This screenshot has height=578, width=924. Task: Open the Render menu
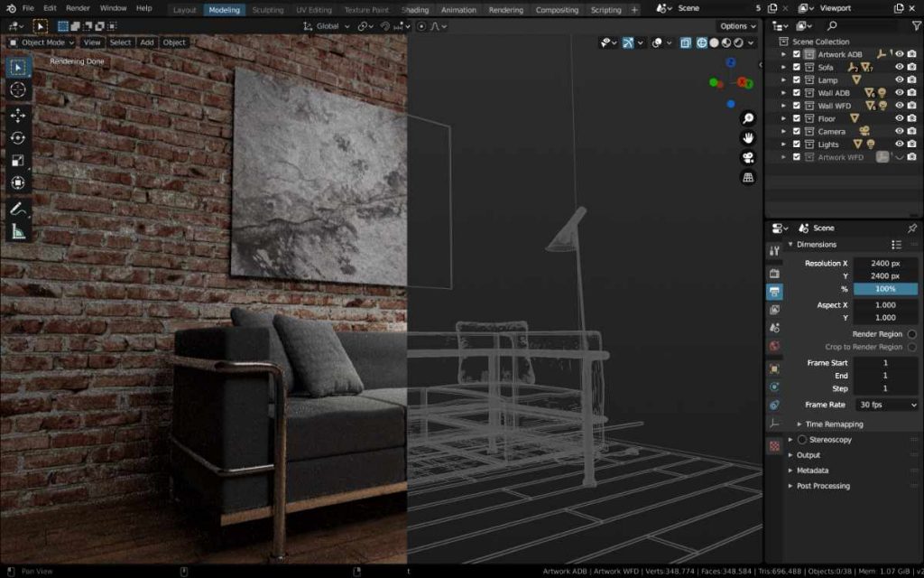78,8
